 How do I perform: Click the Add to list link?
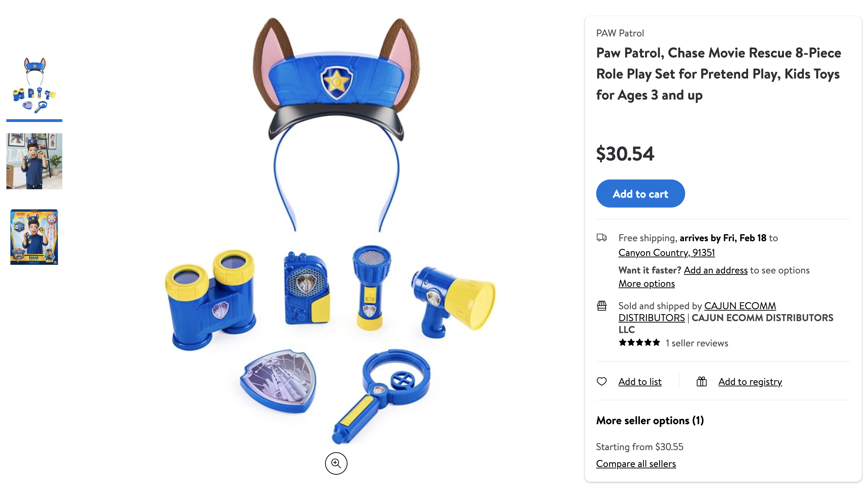pyautogui.click(x=640, y=381)
